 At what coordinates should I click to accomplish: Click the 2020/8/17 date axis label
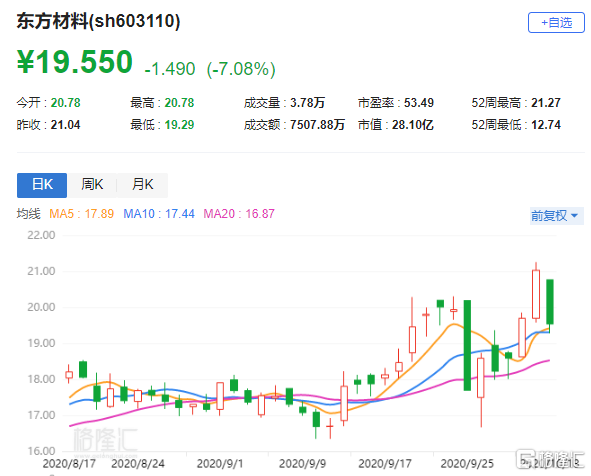(x=69, y=464)
